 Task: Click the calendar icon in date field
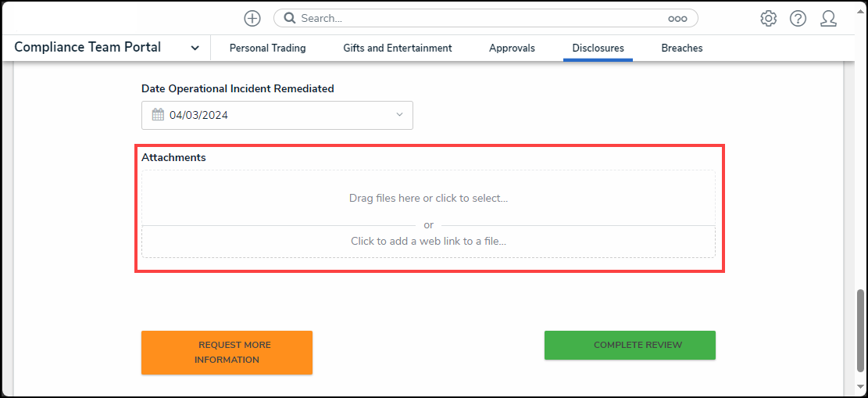click(158, 115)
